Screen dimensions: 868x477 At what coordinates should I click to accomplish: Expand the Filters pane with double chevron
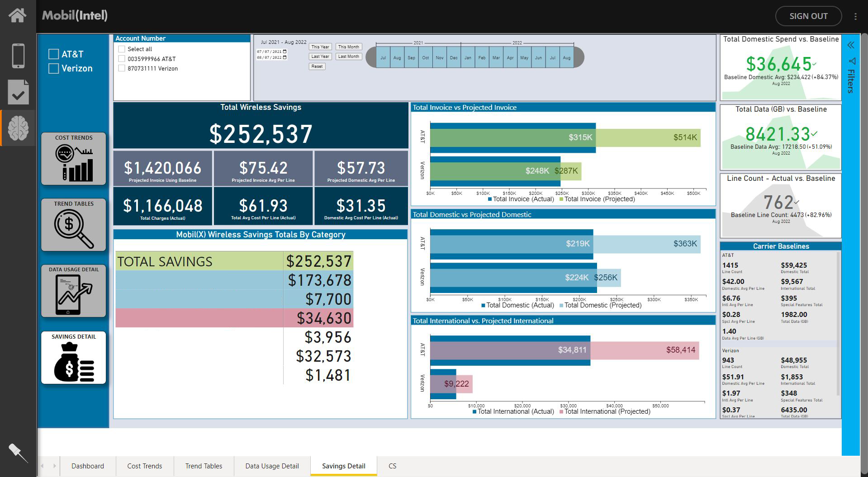[851, 45]
